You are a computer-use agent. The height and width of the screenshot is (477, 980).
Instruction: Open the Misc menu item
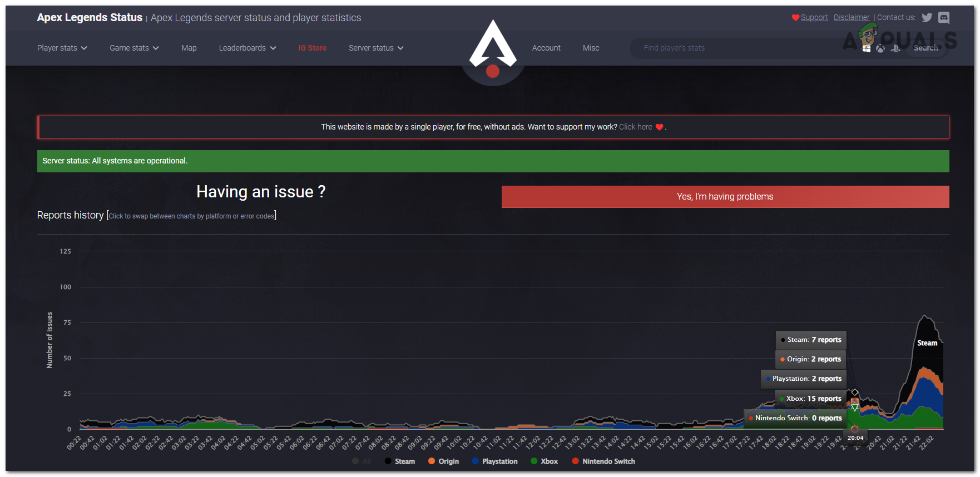[591, 48]
